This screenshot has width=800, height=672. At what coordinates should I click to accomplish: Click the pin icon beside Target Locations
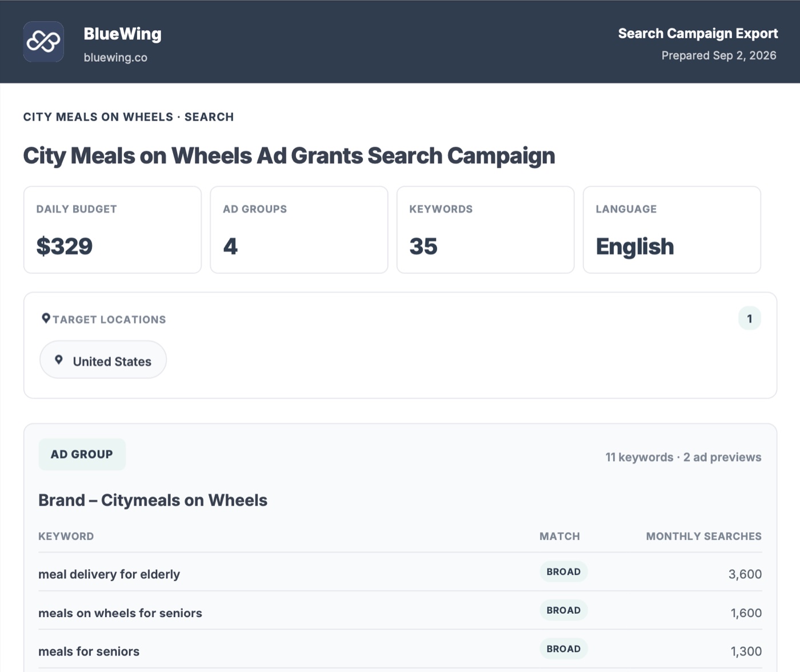(x=46, y=318)
